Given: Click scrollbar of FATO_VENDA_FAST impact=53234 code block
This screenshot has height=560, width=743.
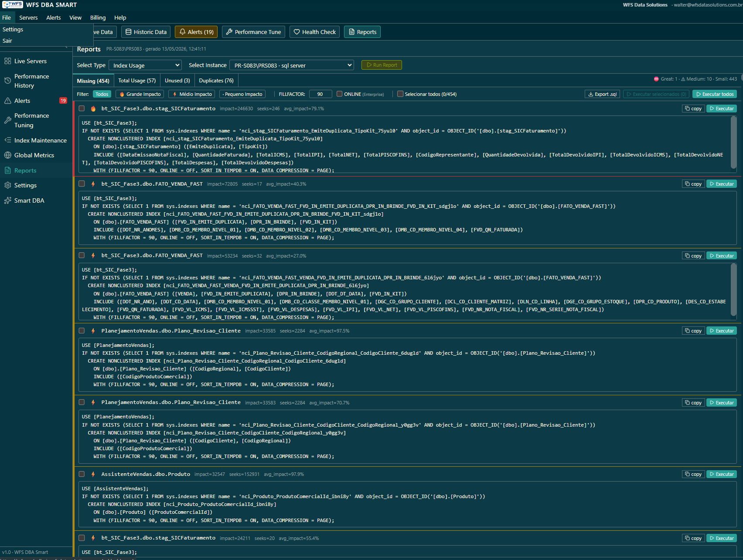Looking at the screenshot, I should 733,289.
